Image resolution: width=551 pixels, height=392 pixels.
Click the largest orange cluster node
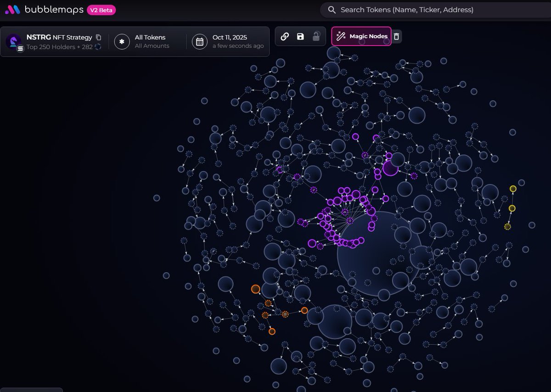(256, 289)
